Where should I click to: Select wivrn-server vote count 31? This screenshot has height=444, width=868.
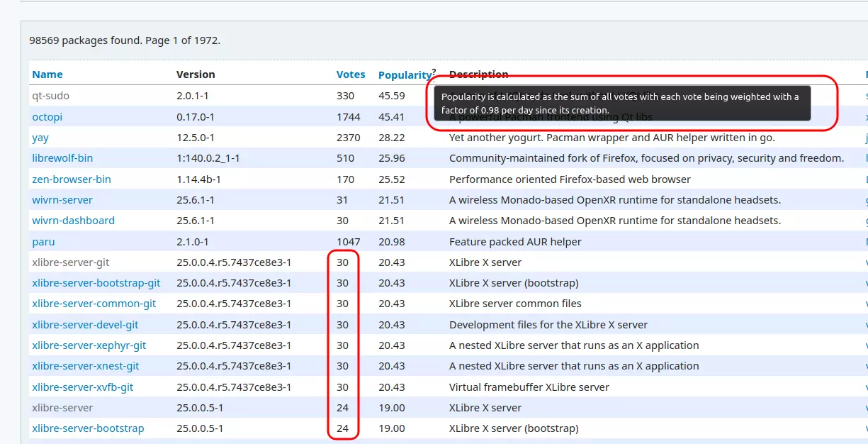[342, 200]
